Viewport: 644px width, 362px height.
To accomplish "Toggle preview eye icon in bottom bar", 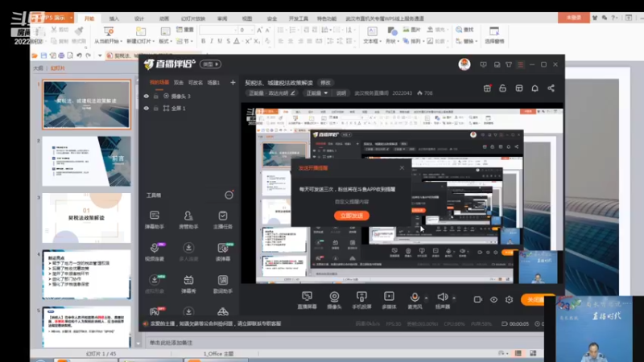I will tap(493, 299).
